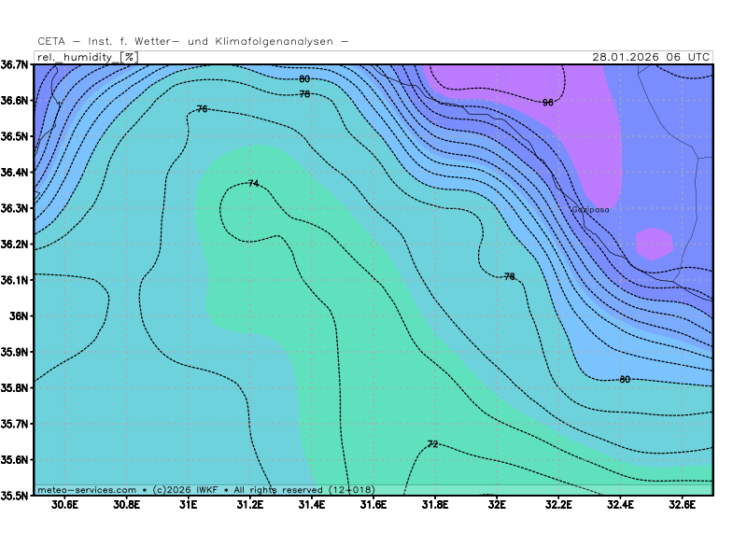Image resolution: width=747 pixels, height=560 pixels.
Task: Click the 28.01.2026 06 UTC timestamp
Action: tap(650, 57)
